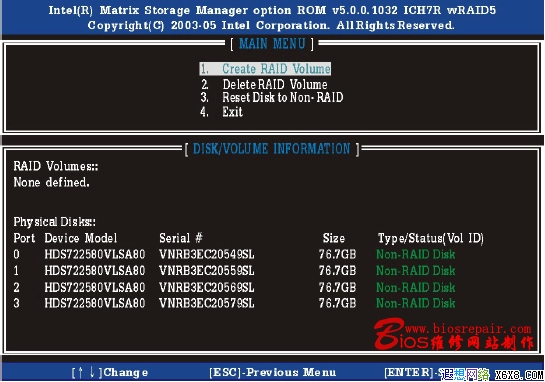Click 76.7GB size of port 3 disk
Image resolution: width=545 pixels, height=382 pixels.
click(337, 303)
